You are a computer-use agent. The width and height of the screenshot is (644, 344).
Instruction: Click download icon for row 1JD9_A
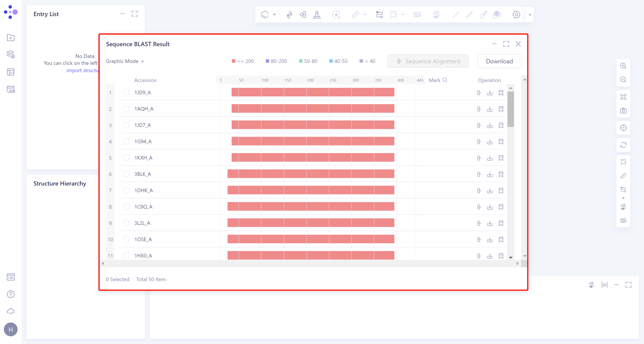point(490,93)
